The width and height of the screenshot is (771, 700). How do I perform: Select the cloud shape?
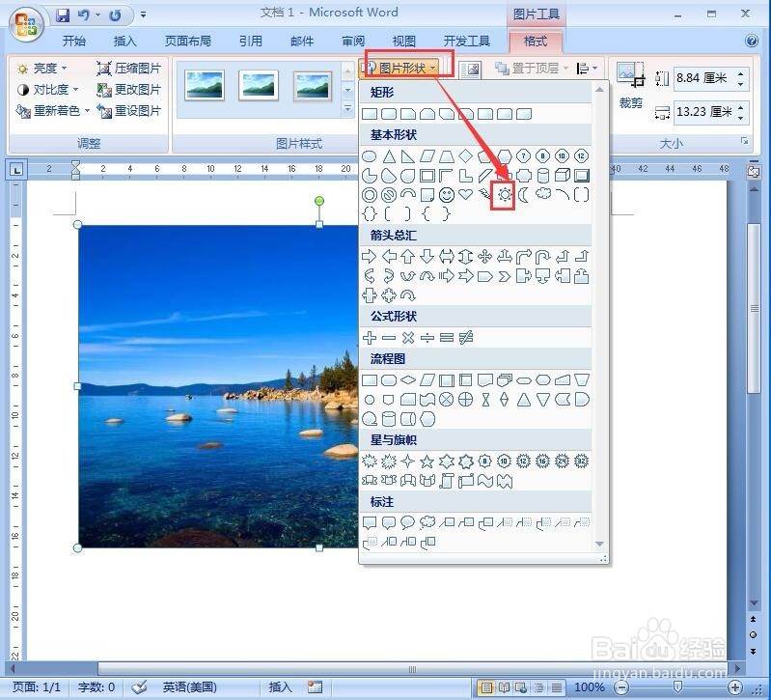tap(543, 193)
